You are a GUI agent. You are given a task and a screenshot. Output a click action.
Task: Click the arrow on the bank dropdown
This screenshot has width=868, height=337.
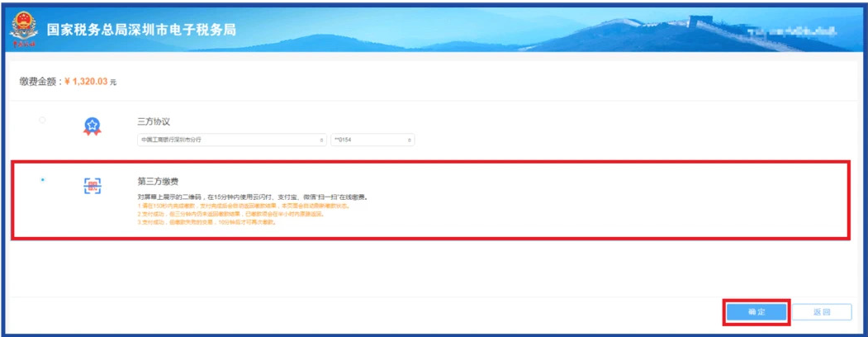click(x=321, y=140)
